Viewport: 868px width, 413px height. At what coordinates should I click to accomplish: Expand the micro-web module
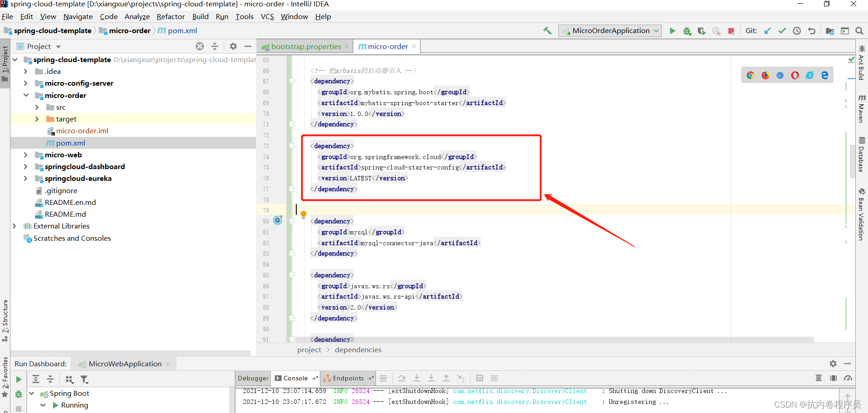pos(26,155)
